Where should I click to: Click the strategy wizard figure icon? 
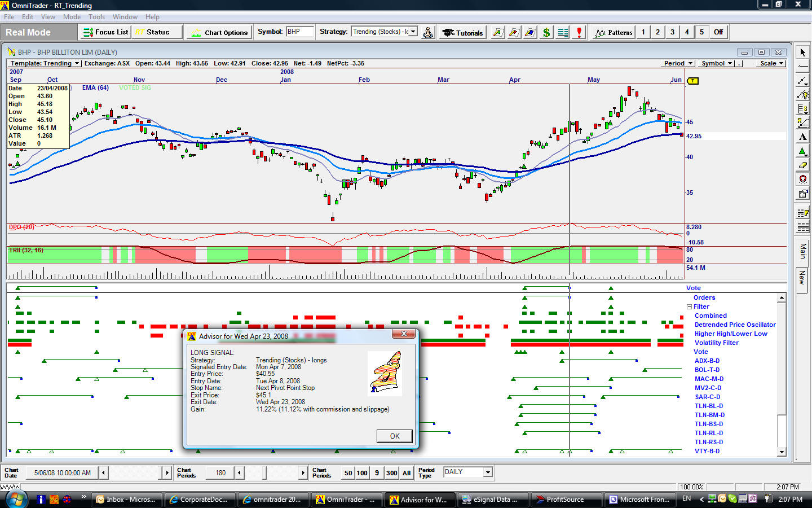pos(429,32)
